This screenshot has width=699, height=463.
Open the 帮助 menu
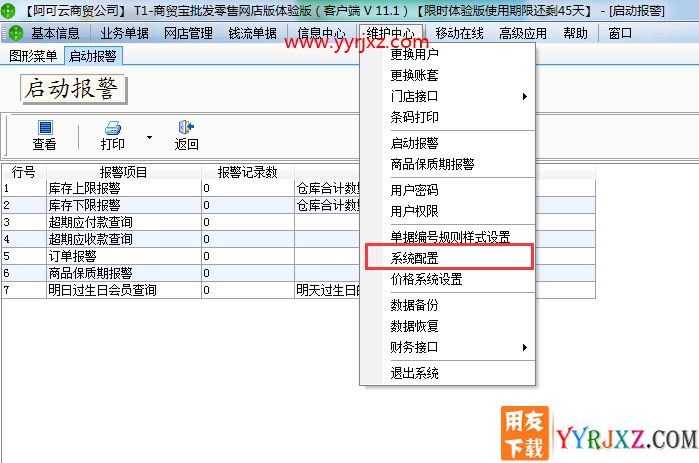point(575,33)
